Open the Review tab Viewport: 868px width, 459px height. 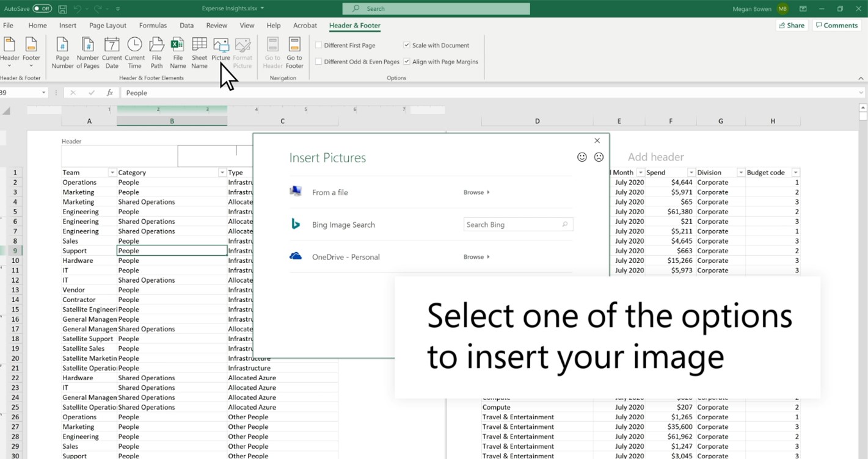tap(217, 26)
